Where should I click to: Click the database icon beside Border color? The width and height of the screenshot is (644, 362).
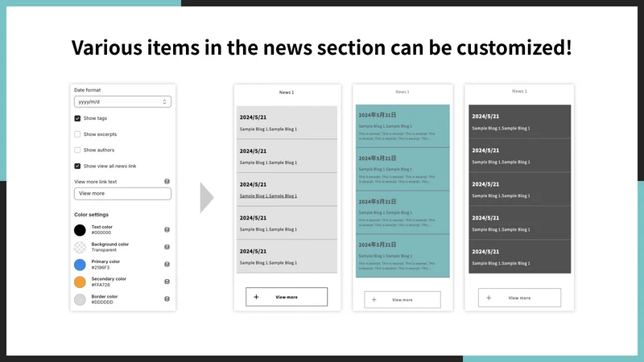pos(167,298)
